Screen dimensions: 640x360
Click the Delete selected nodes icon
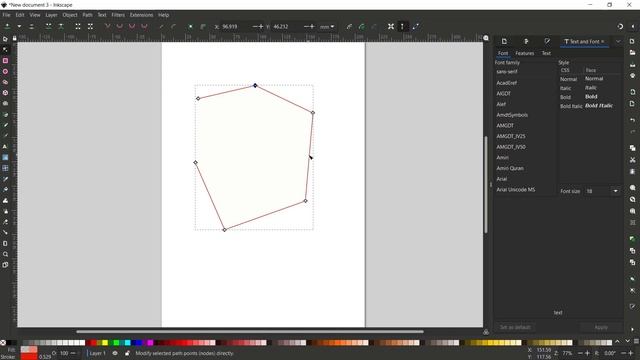(x=31, y=27)
